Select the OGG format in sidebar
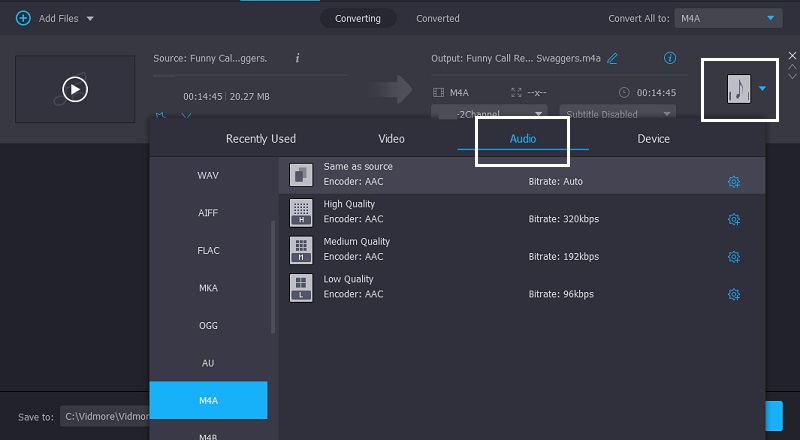The image size is (800, 440). (208, 325)
